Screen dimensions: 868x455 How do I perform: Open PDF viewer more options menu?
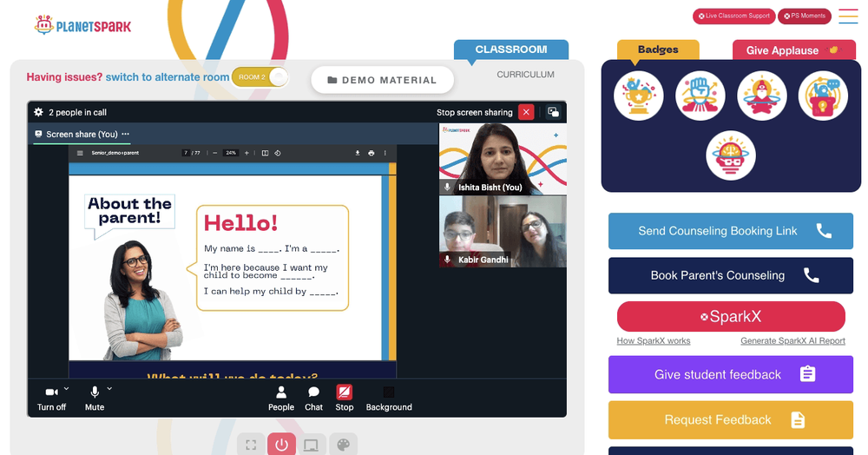385,153
